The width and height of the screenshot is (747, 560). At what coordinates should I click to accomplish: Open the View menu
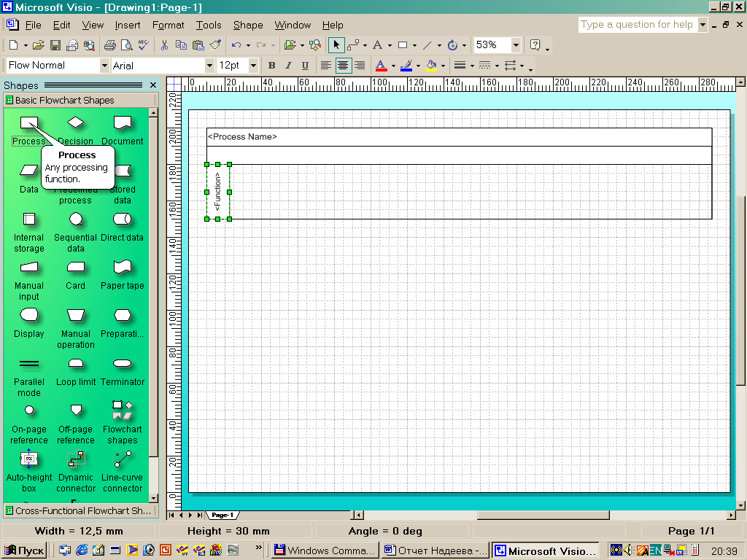[93, 25]
